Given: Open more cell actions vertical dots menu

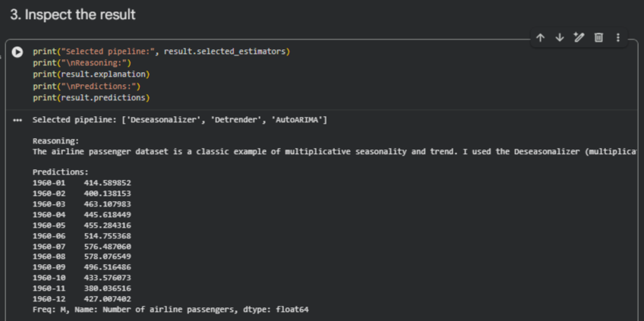Looking at the screenshot, I should click(x=617, y=38).
